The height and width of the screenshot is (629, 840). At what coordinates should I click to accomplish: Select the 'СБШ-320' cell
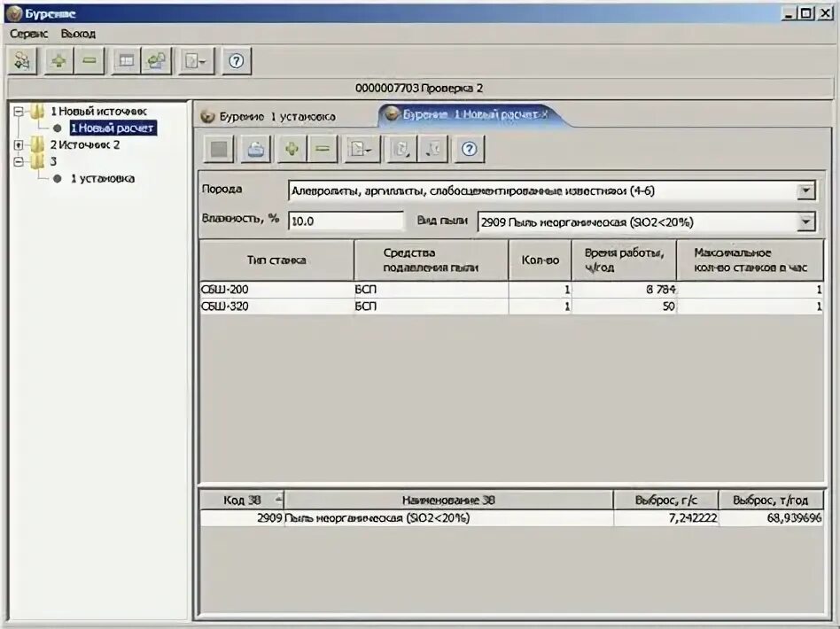click(x=276, y=307)
